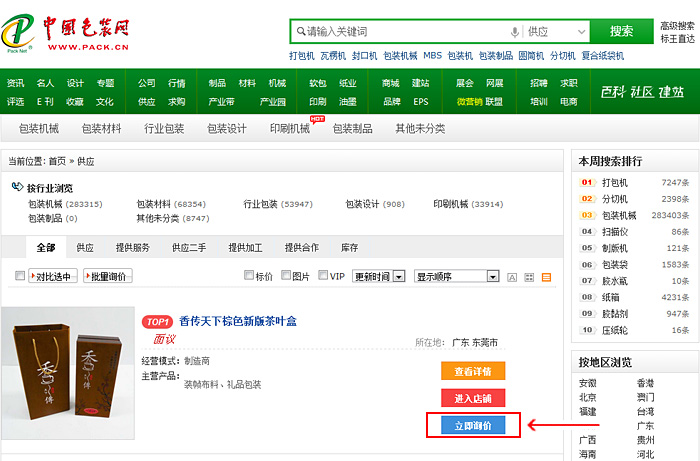
Task: Switch to the list view icon
Action: (546, 277)
